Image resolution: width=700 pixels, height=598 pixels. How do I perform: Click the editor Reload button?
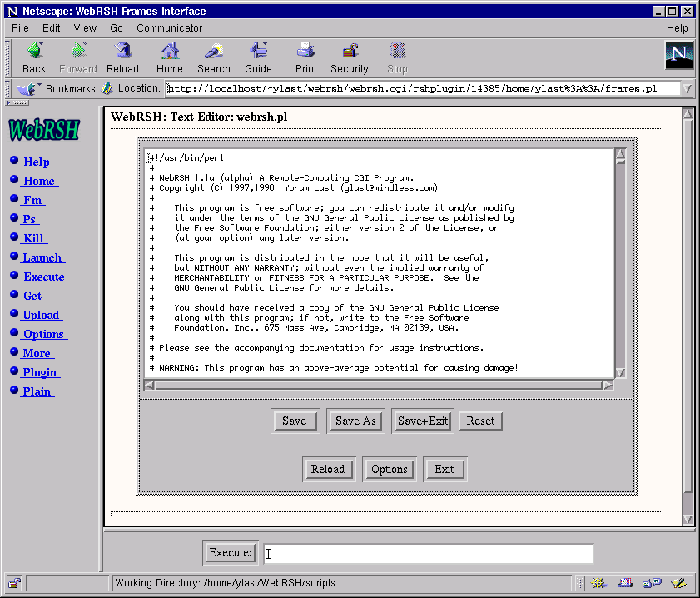point(328,470)
